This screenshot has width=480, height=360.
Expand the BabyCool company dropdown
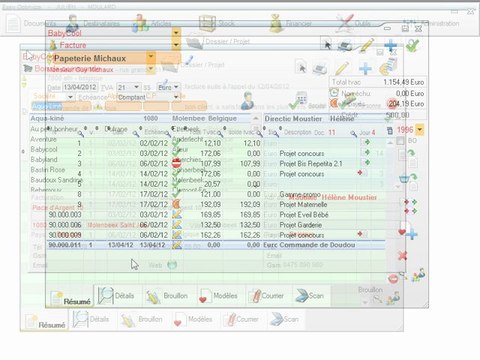point(176,33)
